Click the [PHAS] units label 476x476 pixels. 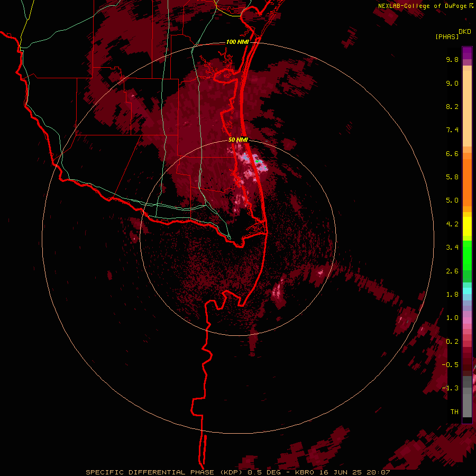point(447,37)
